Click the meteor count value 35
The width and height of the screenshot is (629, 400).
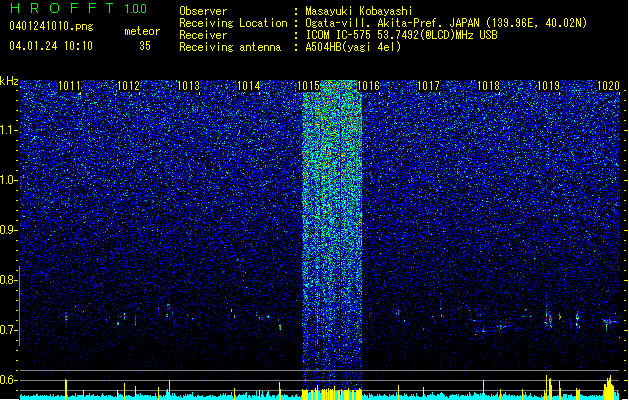point(145,46)
